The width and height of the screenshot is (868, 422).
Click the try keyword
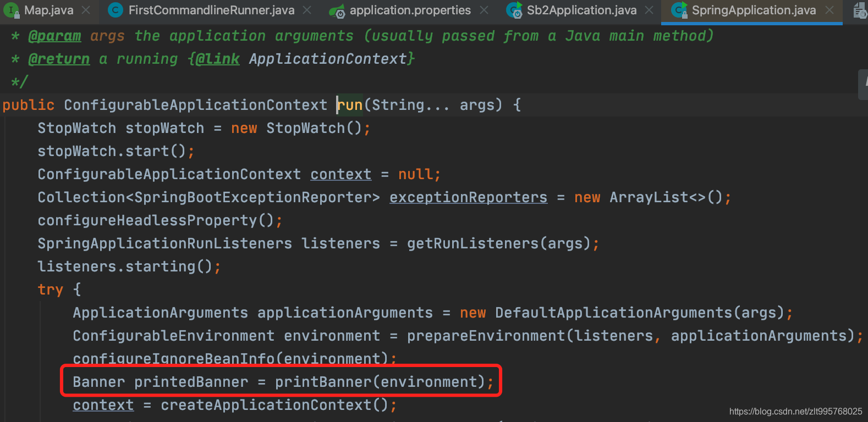tap(51, 290)
